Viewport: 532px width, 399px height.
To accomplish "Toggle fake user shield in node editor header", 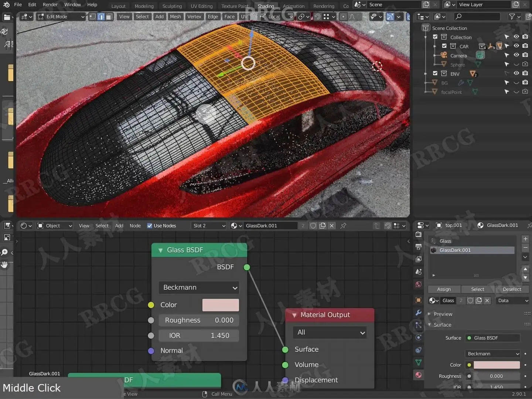I will click(313, 226).
